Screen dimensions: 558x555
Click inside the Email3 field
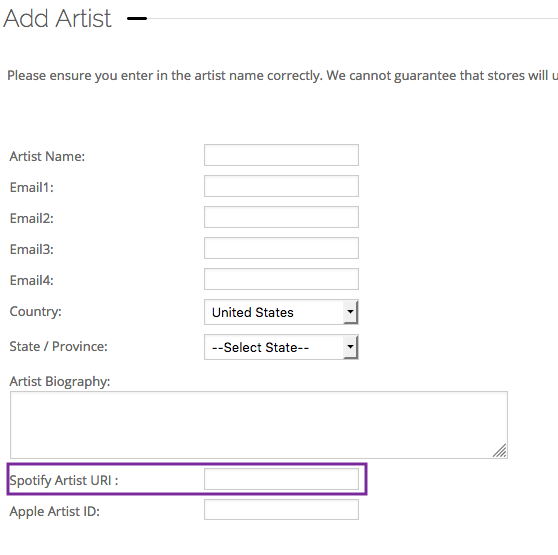coord(281,248)
